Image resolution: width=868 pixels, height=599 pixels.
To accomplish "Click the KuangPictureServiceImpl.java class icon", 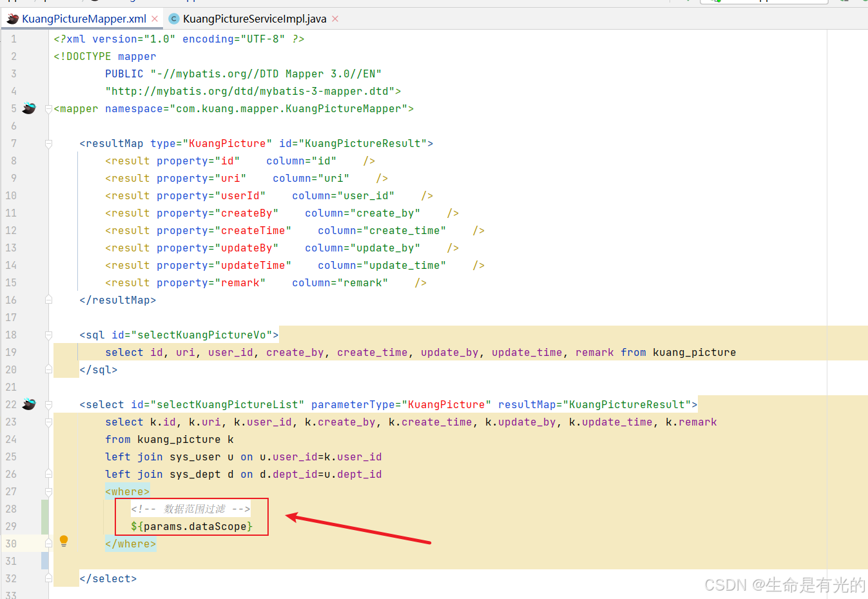I will 173,19.
